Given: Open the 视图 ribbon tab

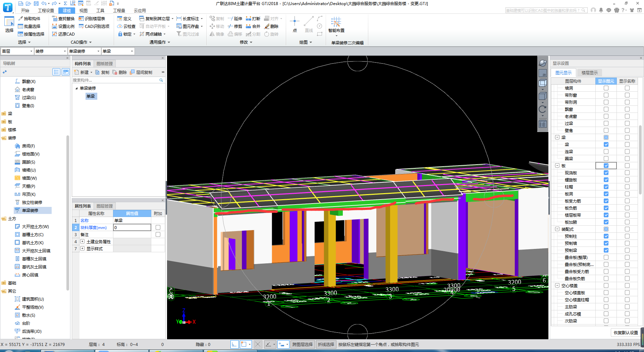Looking at the screenshot, I should pos(84,10).
